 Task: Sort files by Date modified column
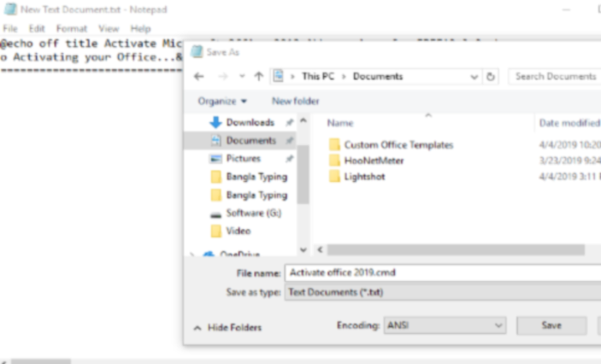click(x=570, y=123)
